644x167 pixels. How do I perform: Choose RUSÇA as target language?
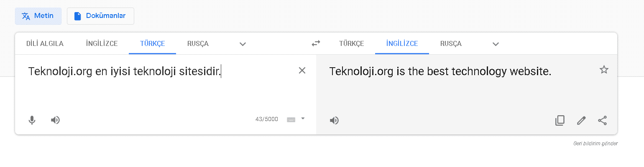[x=451, y=43]
